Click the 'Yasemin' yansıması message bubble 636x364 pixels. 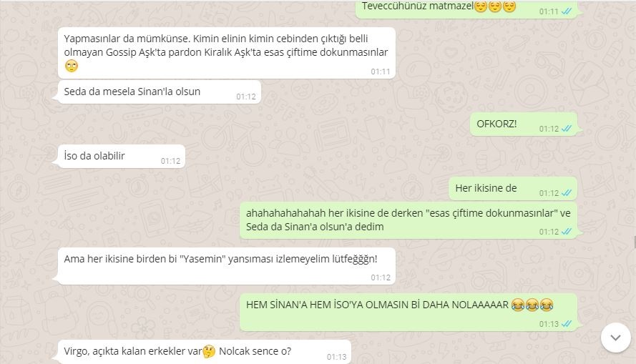point(227,266)
